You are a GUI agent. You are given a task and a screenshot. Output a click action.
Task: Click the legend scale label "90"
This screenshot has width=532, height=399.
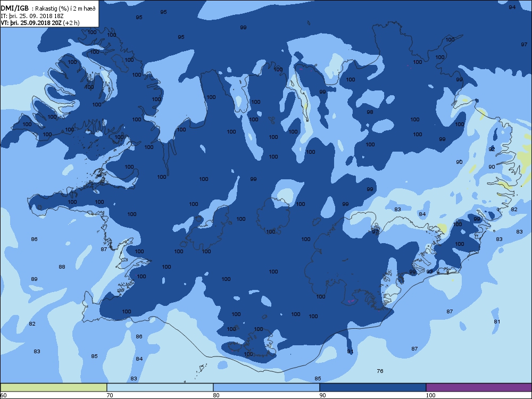(x=322, y=395)
